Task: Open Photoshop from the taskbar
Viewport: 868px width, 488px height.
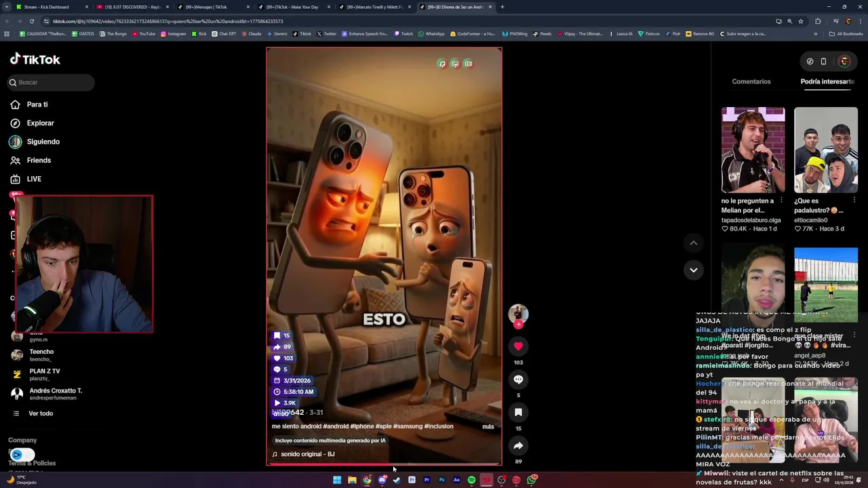Action: (441, 480)
